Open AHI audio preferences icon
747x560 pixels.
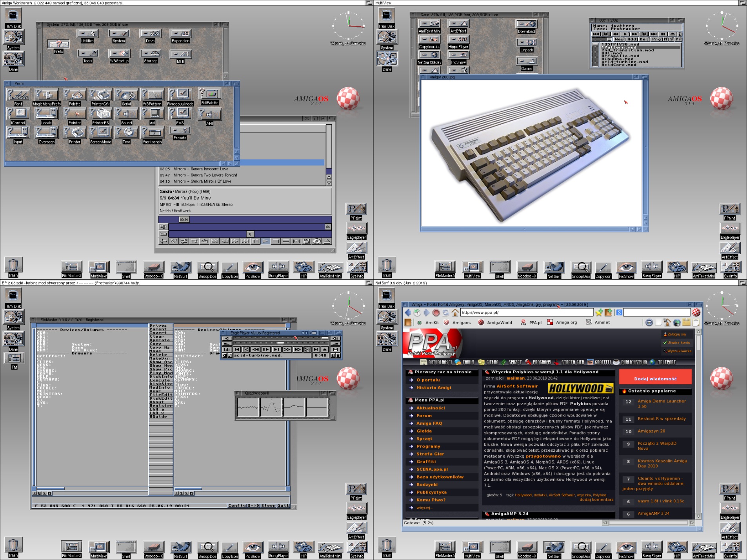[x=209, y=117]
